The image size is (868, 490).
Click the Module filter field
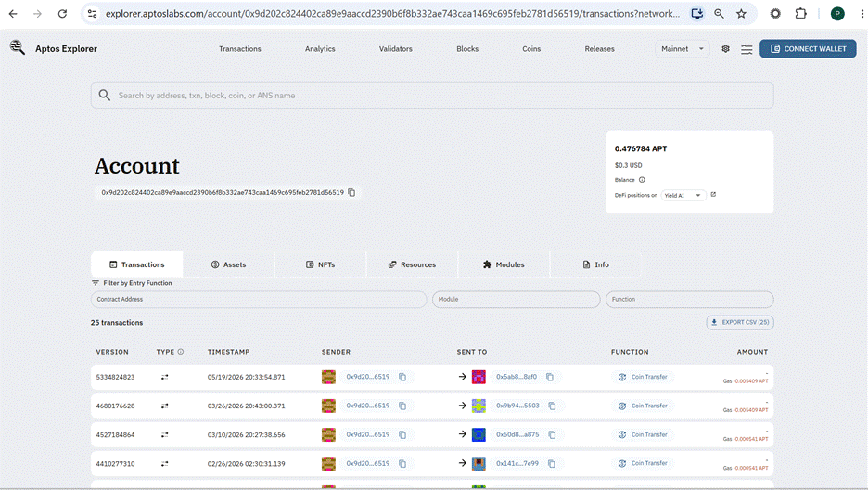tap(516, 300)
